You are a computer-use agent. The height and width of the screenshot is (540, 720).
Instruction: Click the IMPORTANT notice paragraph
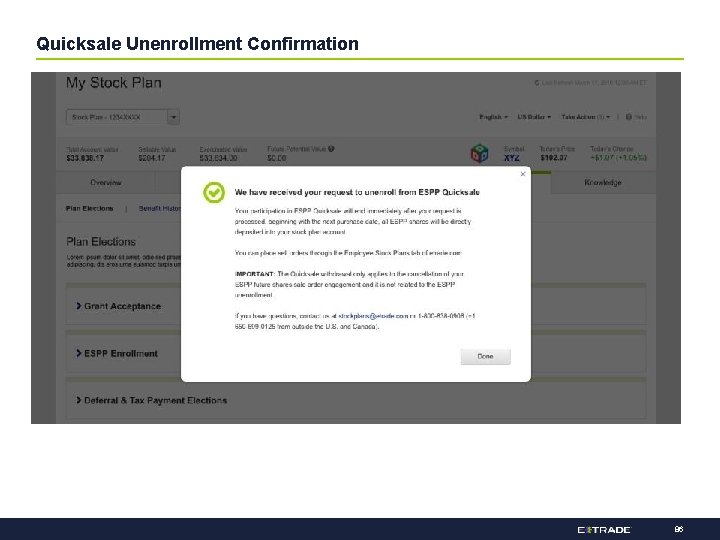pyautogui.click(x=349, y=285)
